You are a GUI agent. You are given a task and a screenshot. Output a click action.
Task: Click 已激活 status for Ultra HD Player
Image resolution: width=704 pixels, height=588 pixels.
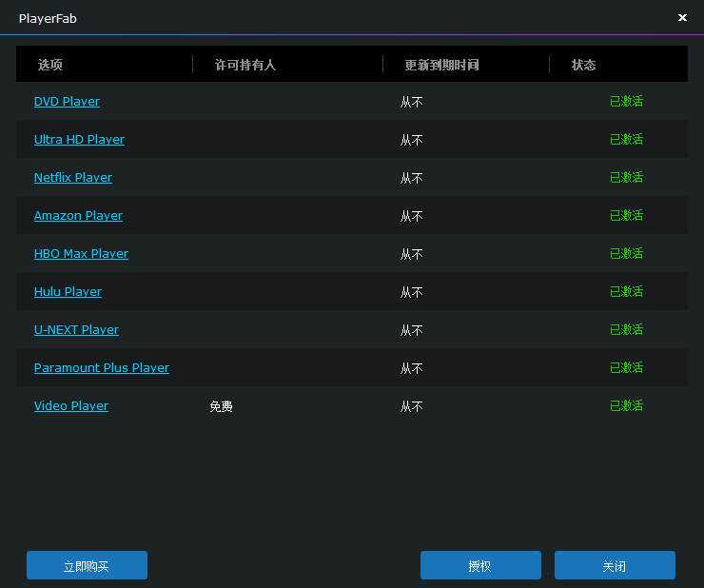pos(626,139)
